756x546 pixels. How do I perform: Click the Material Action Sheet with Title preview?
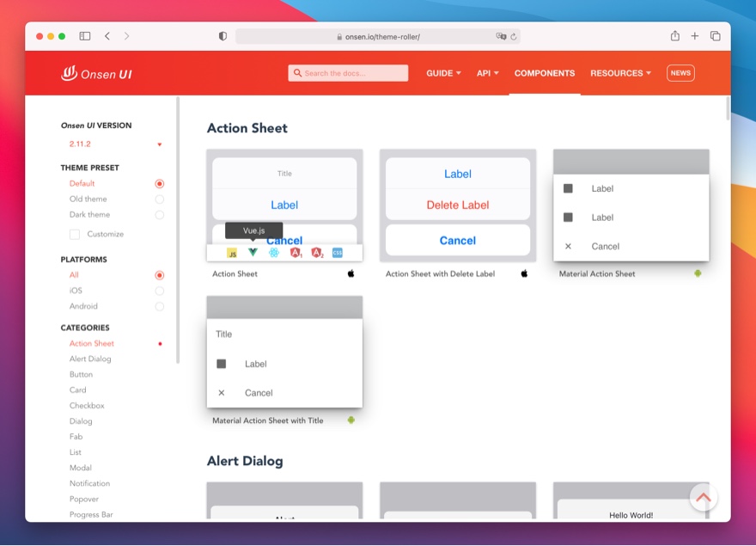point(284,353)
